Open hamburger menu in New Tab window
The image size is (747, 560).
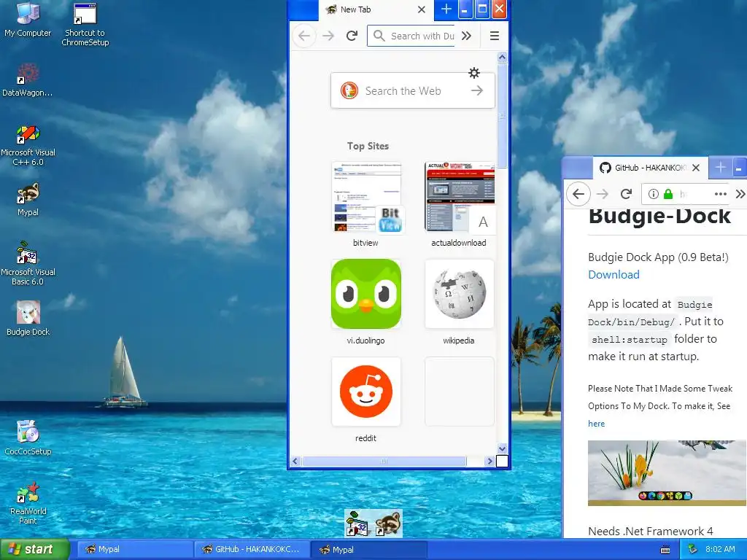coord(495,36)
